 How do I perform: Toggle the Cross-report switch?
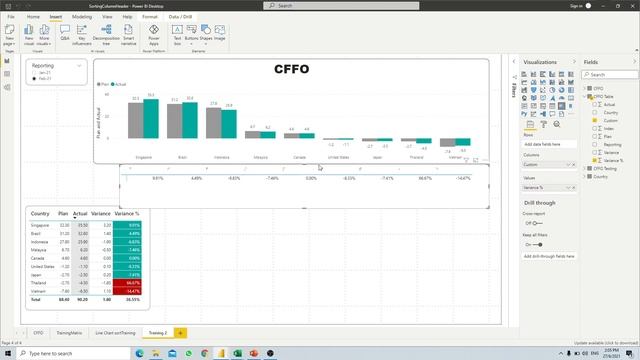(538, 223)
